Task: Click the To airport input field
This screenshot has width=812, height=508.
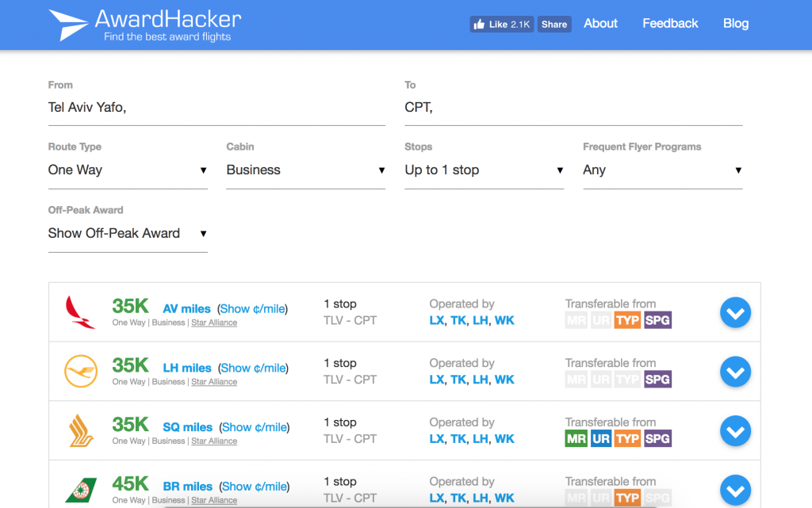Action: (573, 108)
